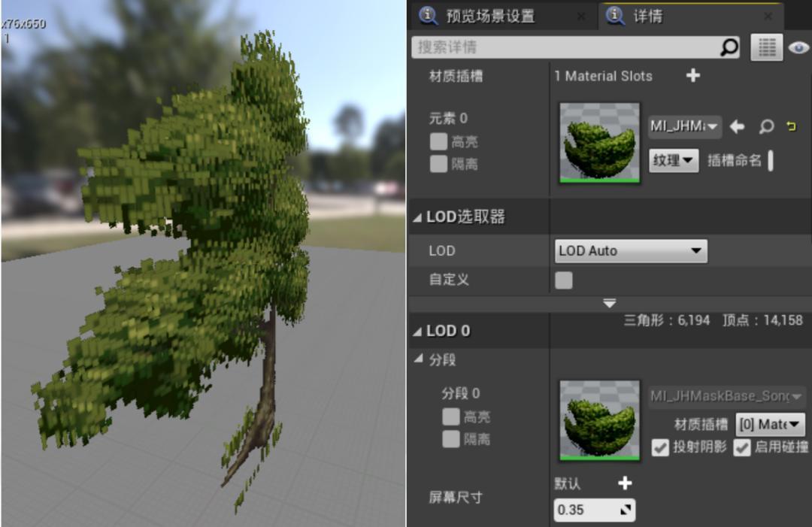
Task: Click plus icon next to 默认 screen size
Action: tap(625, 483)
